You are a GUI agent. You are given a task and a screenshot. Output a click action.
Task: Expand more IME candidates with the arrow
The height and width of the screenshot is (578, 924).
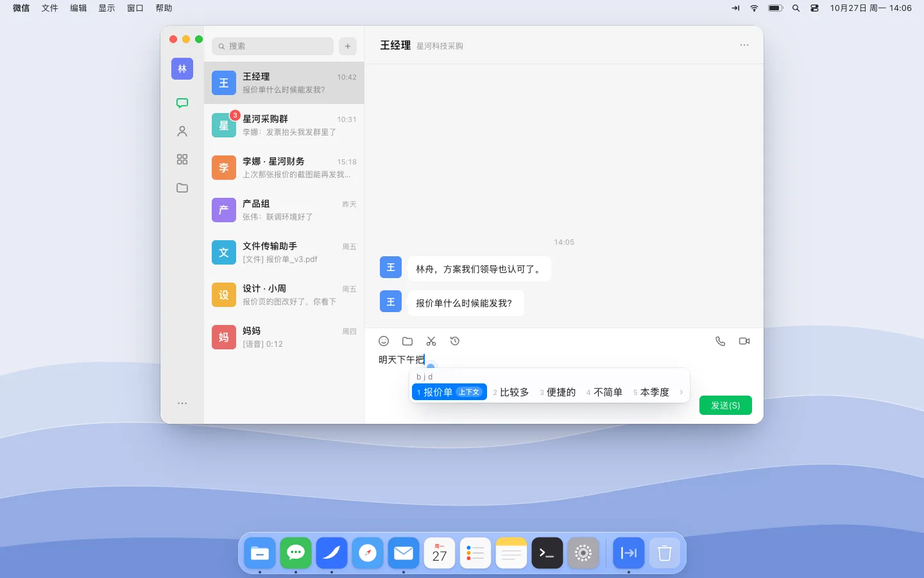pos(681,392)
